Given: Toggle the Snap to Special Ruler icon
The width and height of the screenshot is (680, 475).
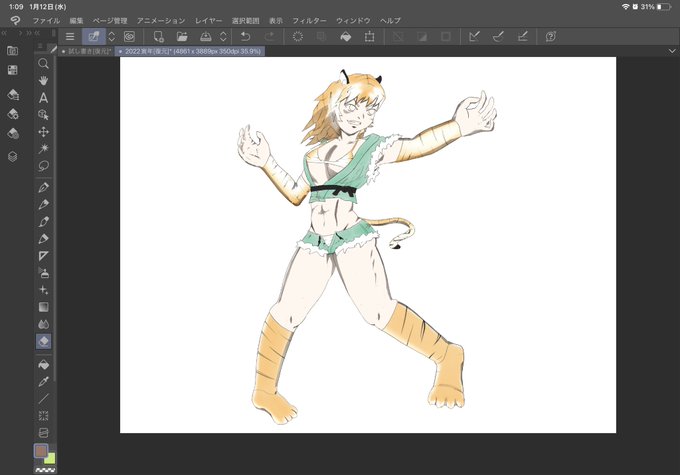Looking at the screenshot, I should tap(498, 36).
